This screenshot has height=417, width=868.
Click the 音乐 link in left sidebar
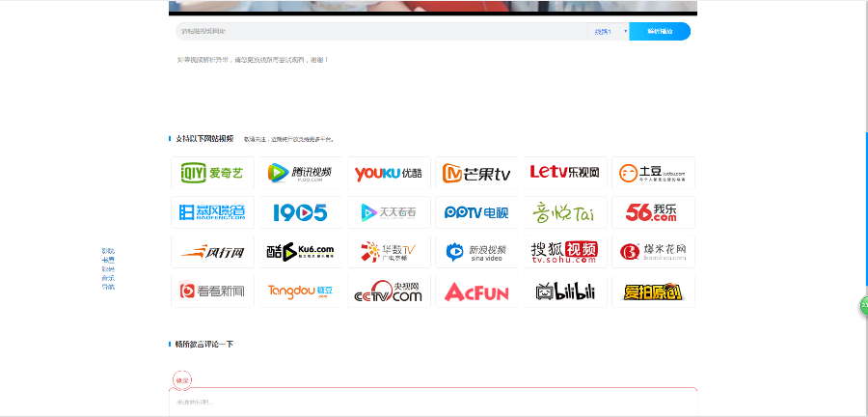(x=108, y=278)
